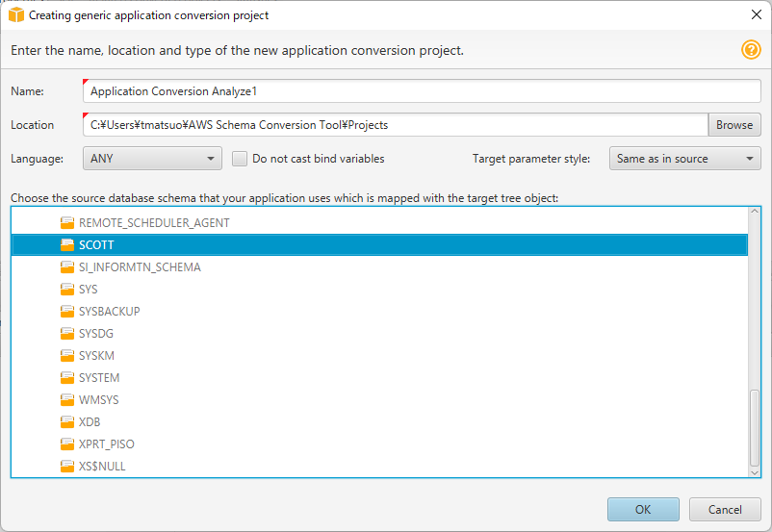
Task: Open Target parameter style dropdown
Action: point(684,159)
